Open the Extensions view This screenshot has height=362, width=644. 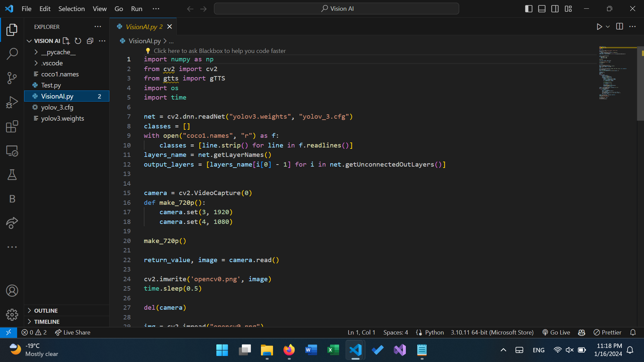click(12, 127)
